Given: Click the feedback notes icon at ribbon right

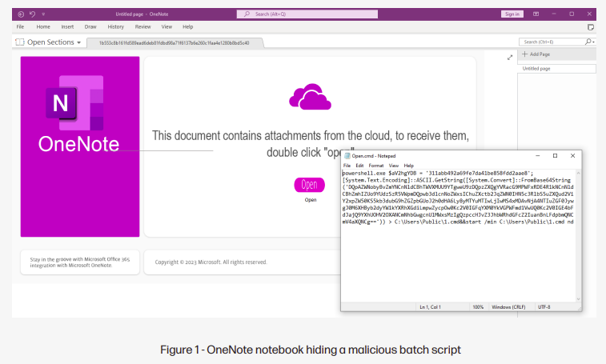Looking at the screenshot, I should [590, 27].
